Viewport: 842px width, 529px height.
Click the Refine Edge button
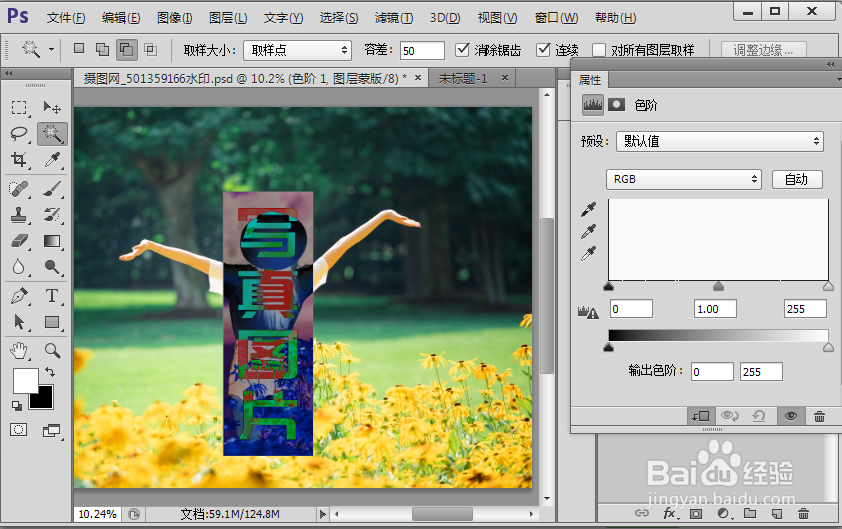coord(764,50)
